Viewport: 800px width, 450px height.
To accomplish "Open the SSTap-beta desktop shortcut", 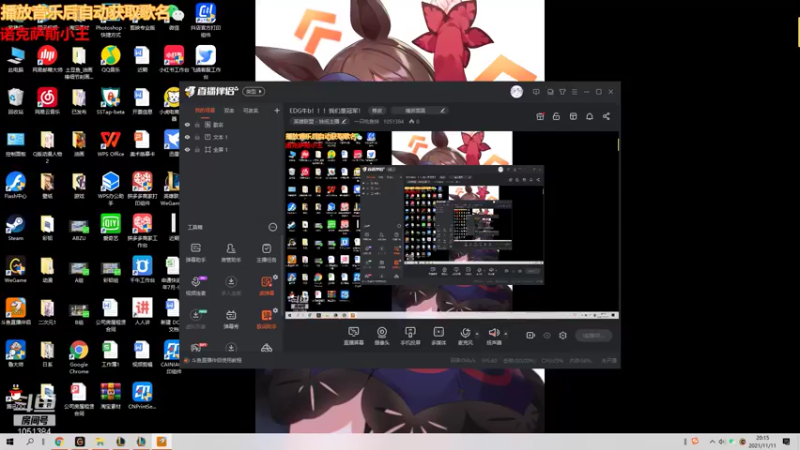I will [x=110, y=101].
